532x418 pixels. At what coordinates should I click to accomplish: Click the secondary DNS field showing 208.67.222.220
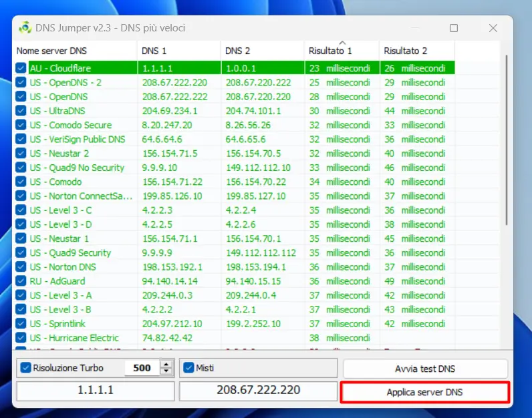(258, 391)
